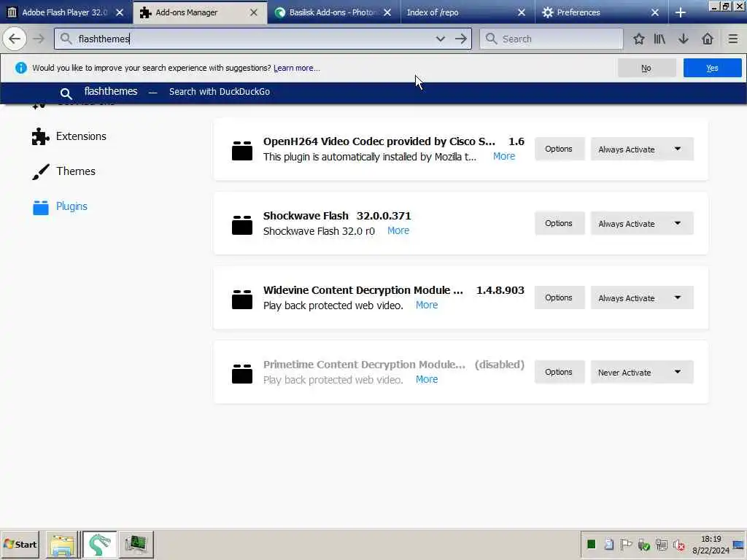Show More details for OpenH264 plugin
The image size is (747, 560).
503,156
